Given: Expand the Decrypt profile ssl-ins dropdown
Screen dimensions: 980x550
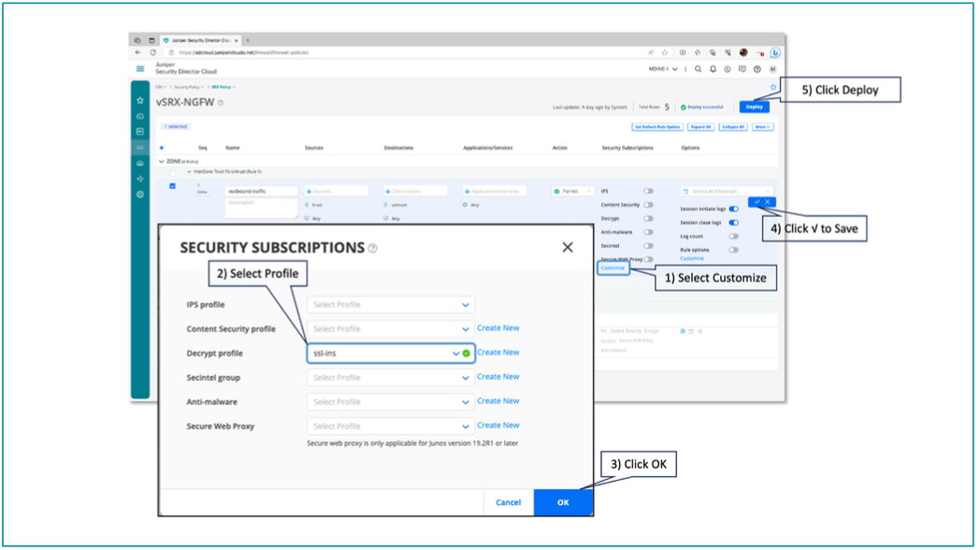Looking at the screenshot, I should pos(456,354).
